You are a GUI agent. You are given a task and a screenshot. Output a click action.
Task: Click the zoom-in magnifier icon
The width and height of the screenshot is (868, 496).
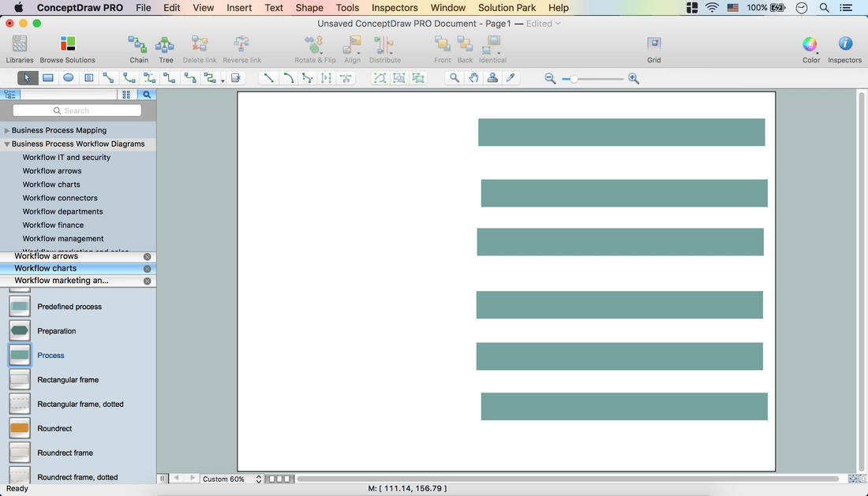click(x=634, y=79)
